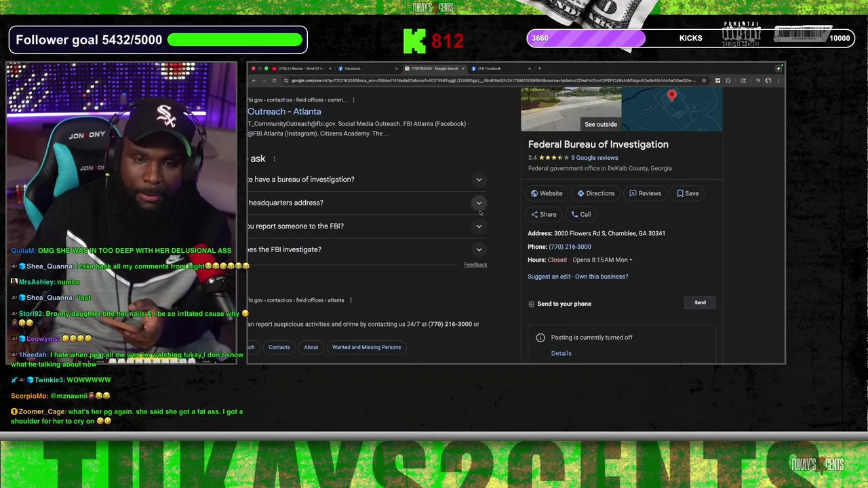Open a new browser tab with plus
Screen dimensions: 868x488
coord(540,68)
